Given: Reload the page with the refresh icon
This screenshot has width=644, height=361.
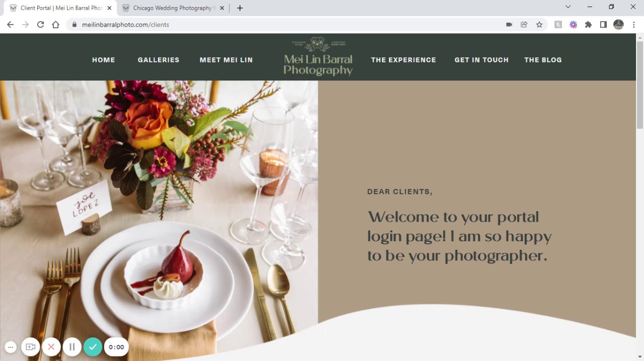Looking at the screenshot, I should [x=40, y=24].
